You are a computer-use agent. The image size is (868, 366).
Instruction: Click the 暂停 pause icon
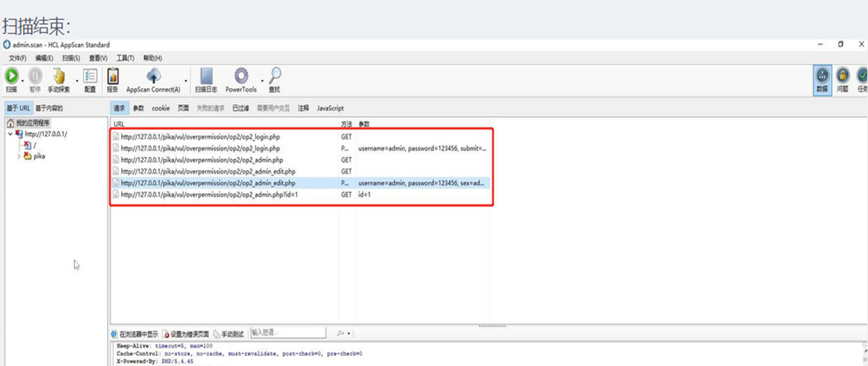(x=35, y=80)
